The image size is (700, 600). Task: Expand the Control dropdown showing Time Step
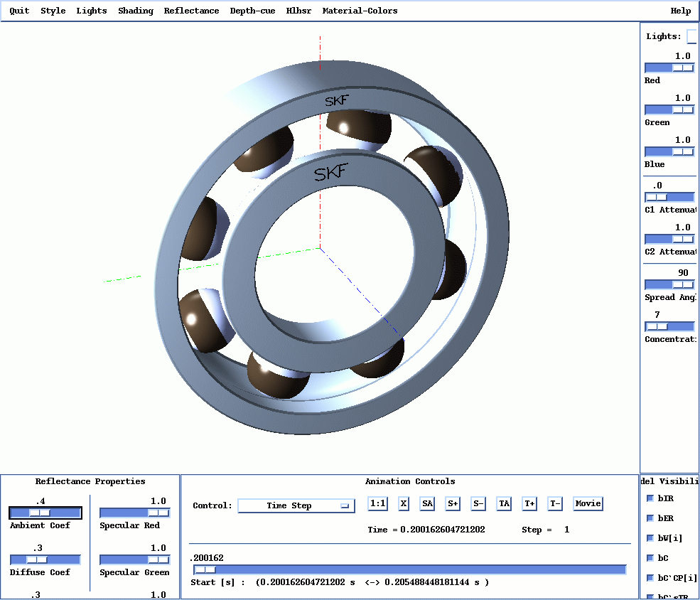click(296, 505)
